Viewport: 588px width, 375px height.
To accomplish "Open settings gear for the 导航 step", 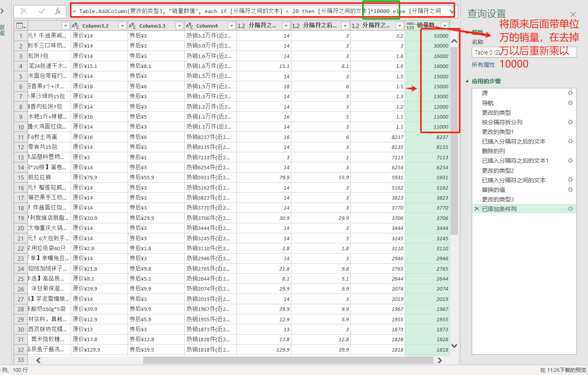I will (570, 103).
